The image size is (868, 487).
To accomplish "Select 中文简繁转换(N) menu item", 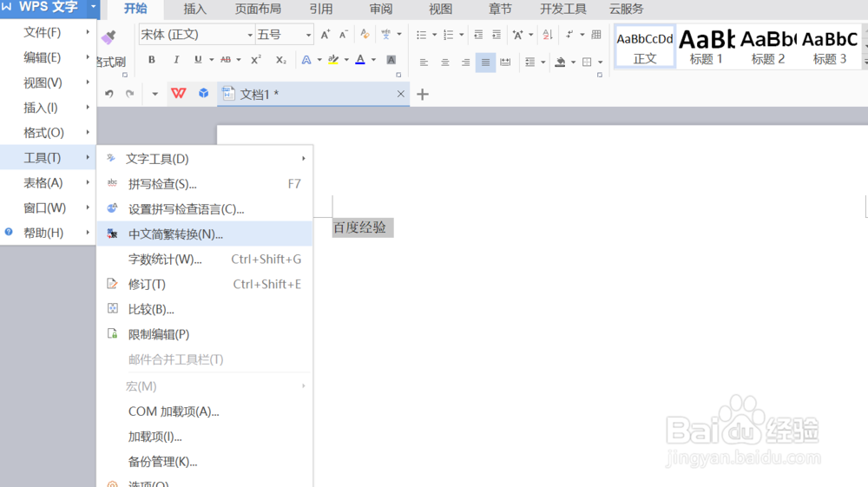I will point(205,234).
